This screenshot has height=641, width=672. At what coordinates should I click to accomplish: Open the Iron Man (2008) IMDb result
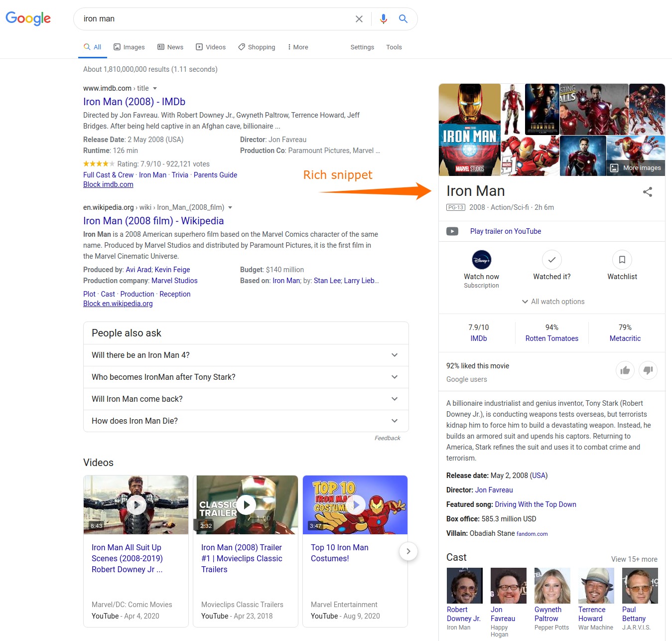coord(134,102)
